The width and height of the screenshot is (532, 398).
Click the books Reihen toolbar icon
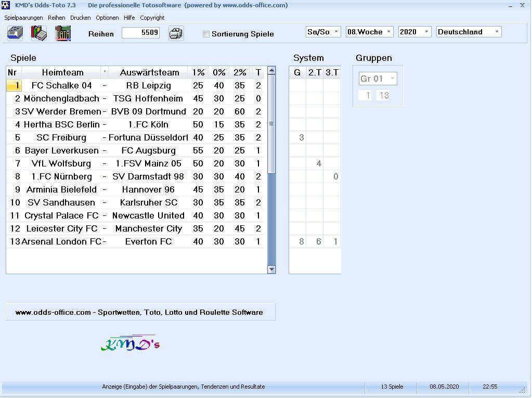[39, 33]
